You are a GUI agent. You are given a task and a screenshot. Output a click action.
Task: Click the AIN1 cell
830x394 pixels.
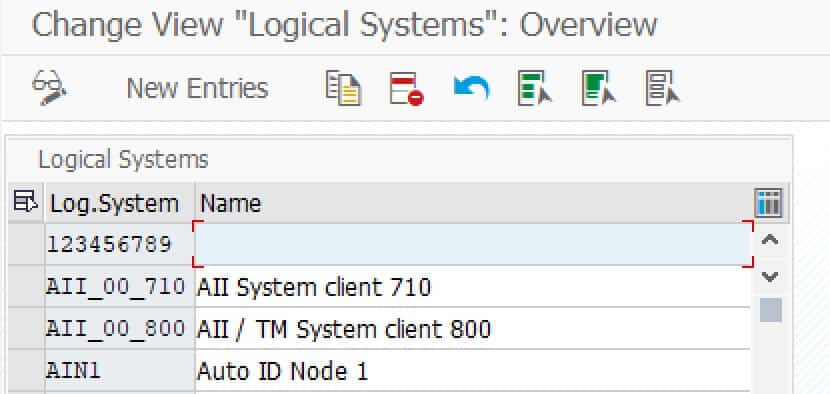(x=120, y=371)
